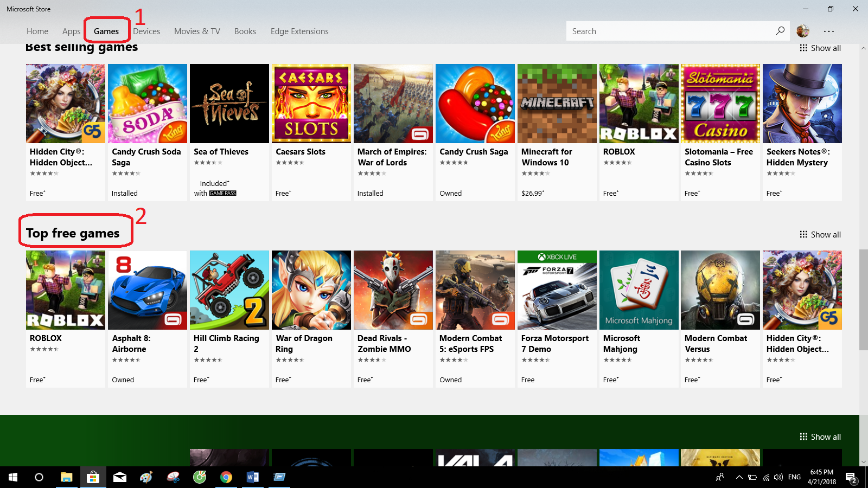Show hidden system tray icons
The width and height of the screenshot is (868, 488).
pyautogui.click(x=739, y=477)
